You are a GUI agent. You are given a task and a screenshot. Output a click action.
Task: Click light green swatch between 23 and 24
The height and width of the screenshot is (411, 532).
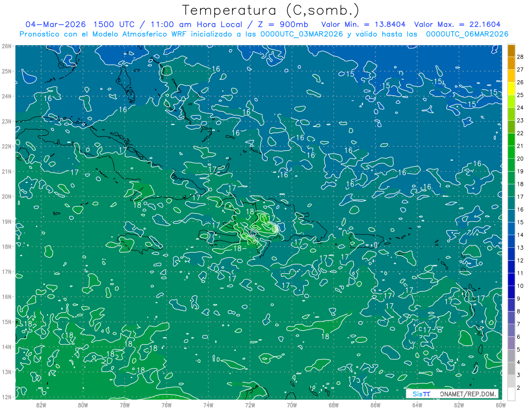click(x=511, y=114)
